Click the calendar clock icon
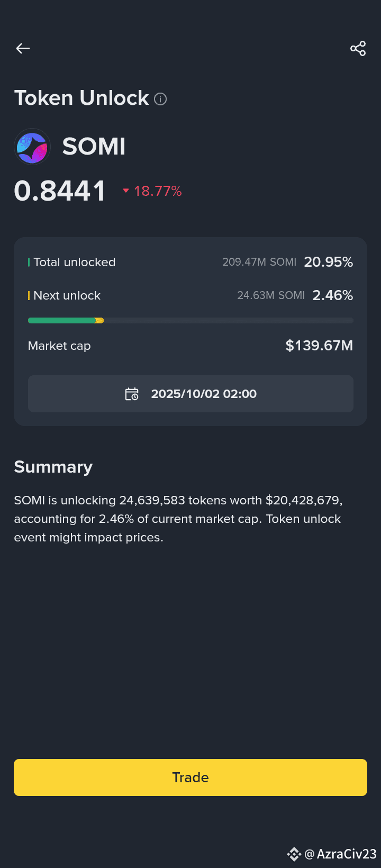The height and width of the screenshot is (868, 381). point(132,394)
